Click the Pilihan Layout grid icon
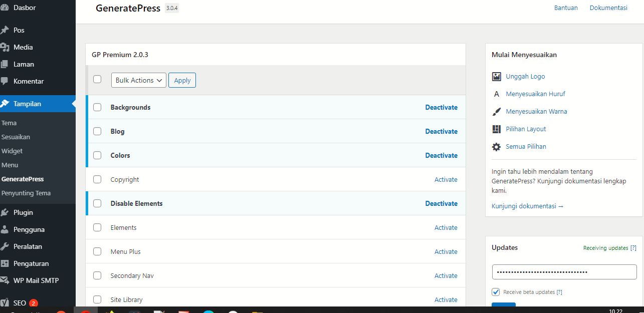The height and width of the screenshot is (313, 644). pos(497,129)
